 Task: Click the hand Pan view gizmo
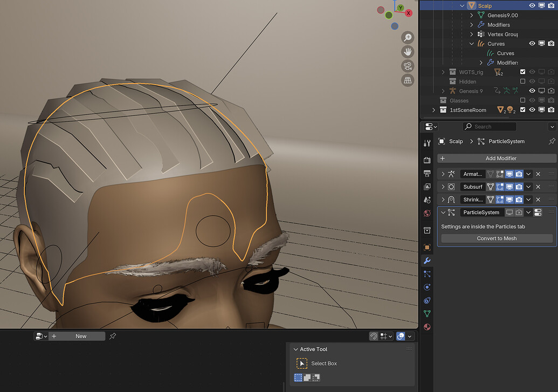(x=408, y=52)
